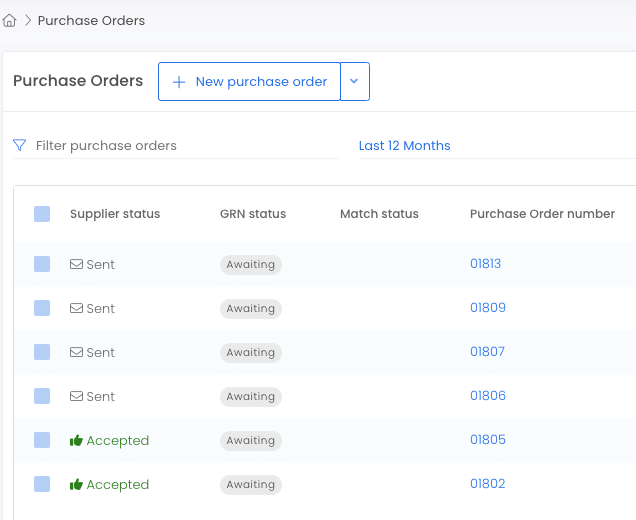The image size is (636, 520).
Task: Click the envelope icon on order 01809
Action: (76, 308)
